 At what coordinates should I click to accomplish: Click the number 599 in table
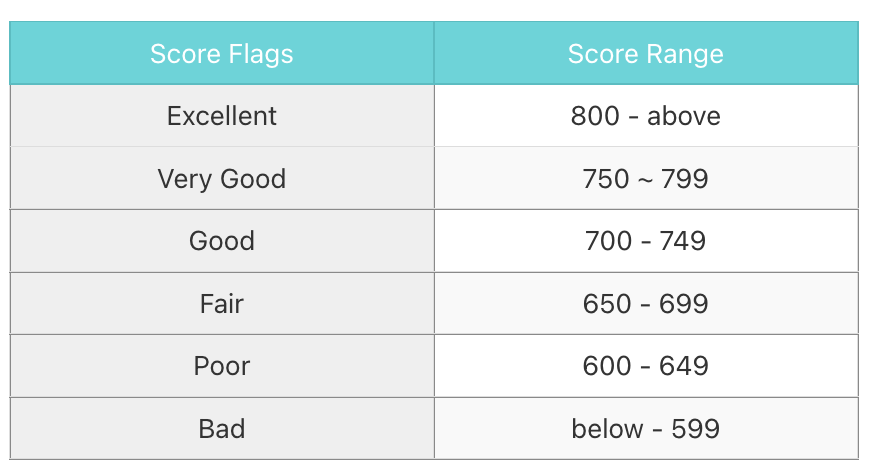pos(696,428)
